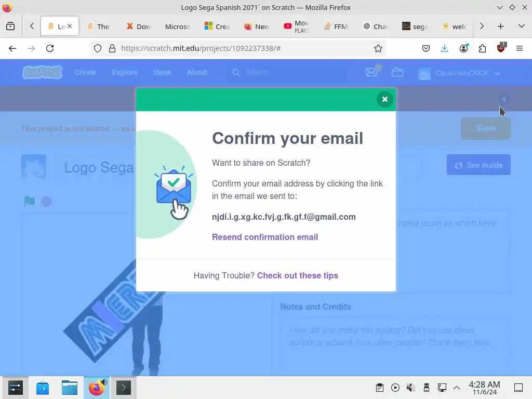532x399 pixels.
Task: Click the Share button
Action: pos(486,128)
